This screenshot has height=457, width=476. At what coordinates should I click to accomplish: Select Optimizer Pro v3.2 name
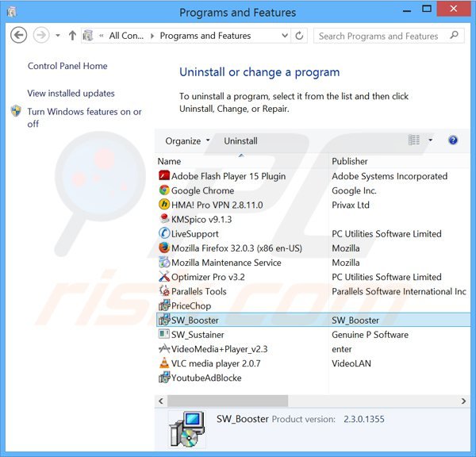[208, 277]
